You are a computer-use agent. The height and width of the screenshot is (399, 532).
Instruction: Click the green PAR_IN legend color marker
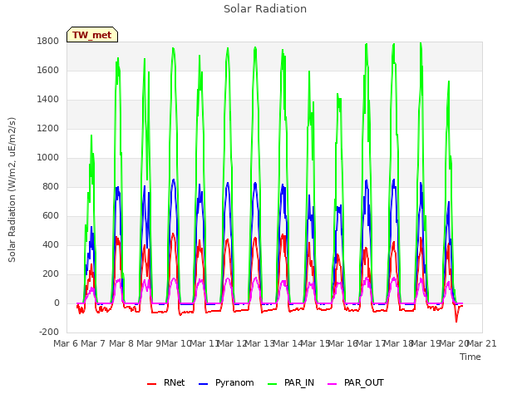coord(272,384)
